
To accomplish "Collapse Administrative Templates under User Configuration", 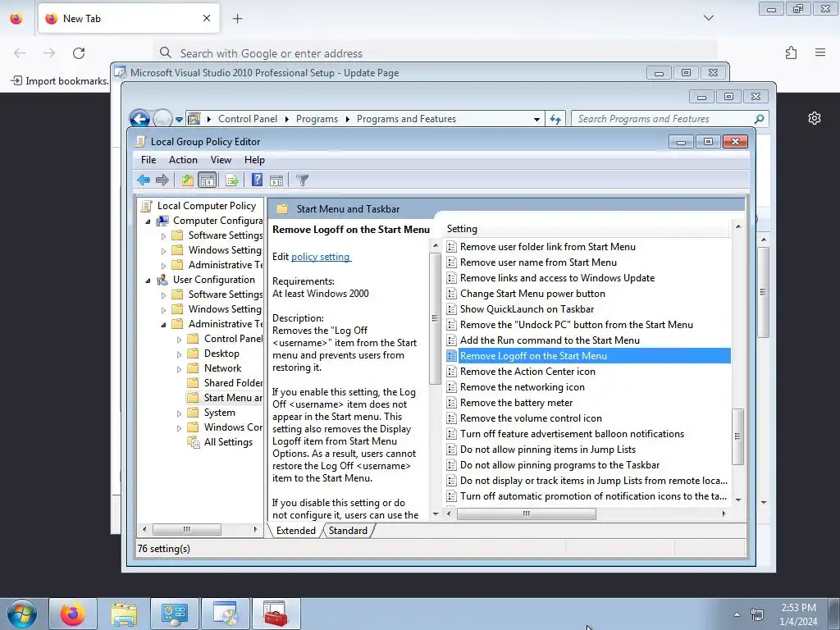I will coord(164,324).
